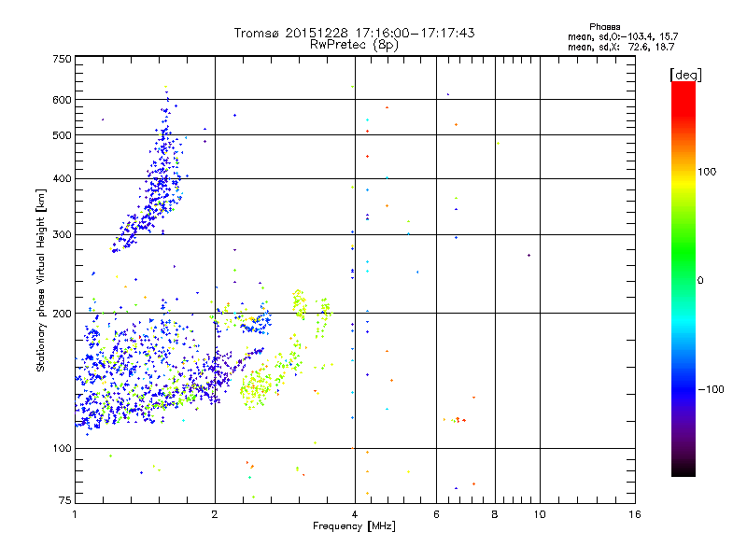Click the x-axis '10' tick label

[540, 514]
